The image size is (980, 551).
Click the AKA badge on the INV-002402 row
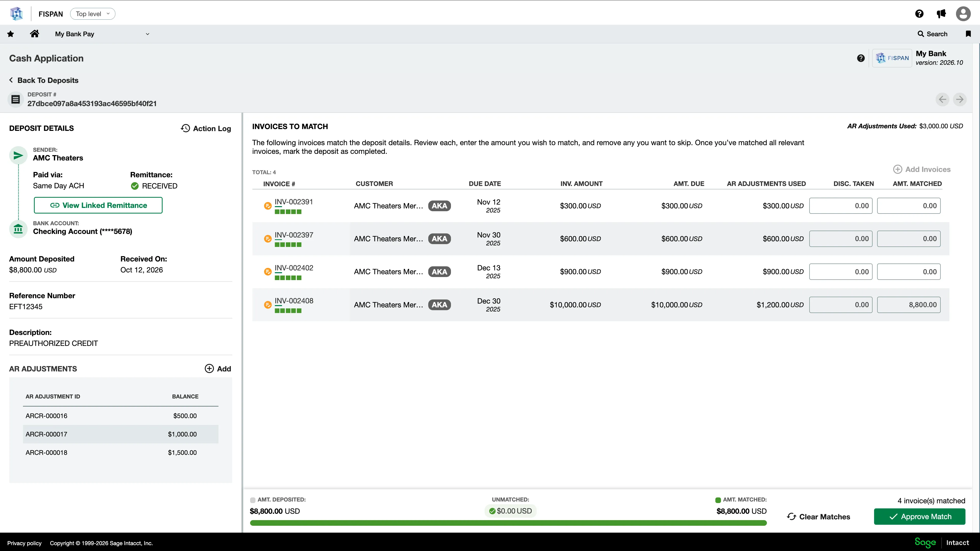439,272
